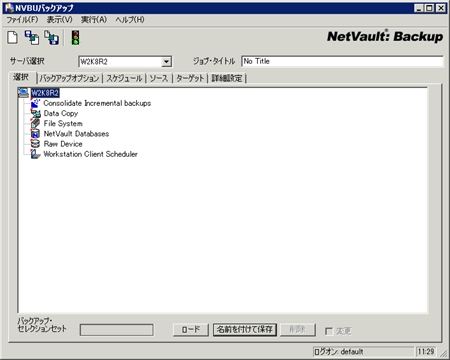The height and width of the screenshot is (360, 450).
Task: Select Workstation Client Scheduler tree item
Action: [90, 154]
